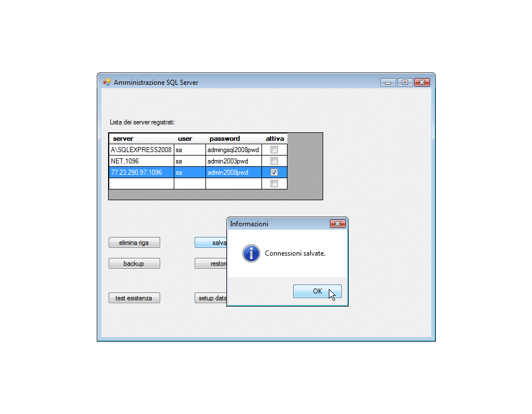The width and height of the screenshot is (532, 414).
Task: Click the server column header
Action: (x=141, y=139)
